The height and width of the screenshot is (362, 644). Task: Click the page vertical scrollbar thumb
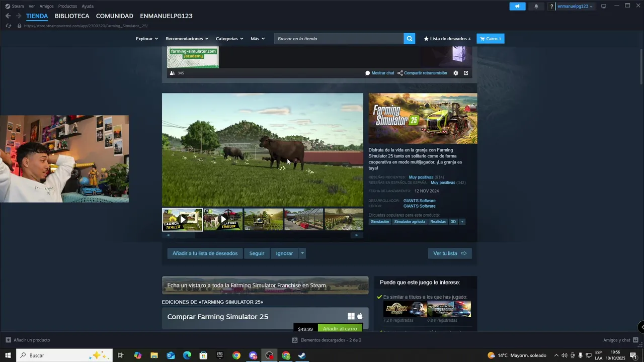(x=641, y=66)
